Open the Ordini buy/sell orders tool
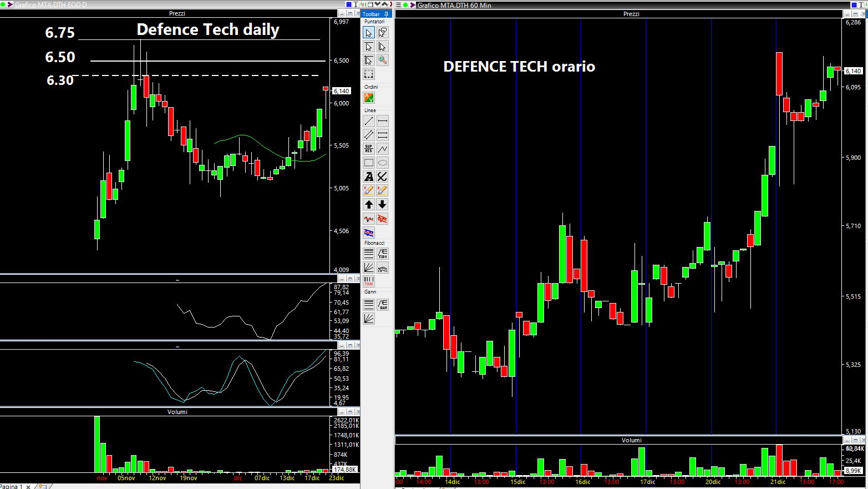The width and height of the screenshot is (868, 489). tap(369, 98)
